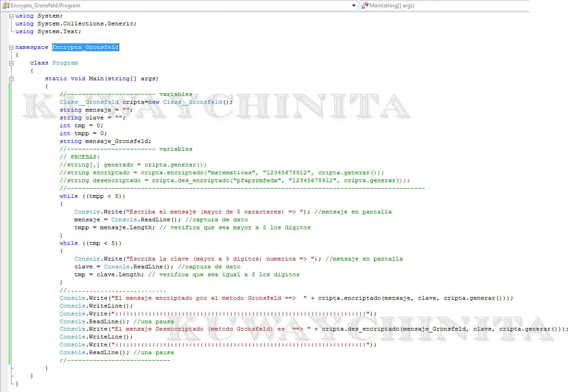Collapse the using directives block
Screen dimensions: 572x392
tap(12, 16)
